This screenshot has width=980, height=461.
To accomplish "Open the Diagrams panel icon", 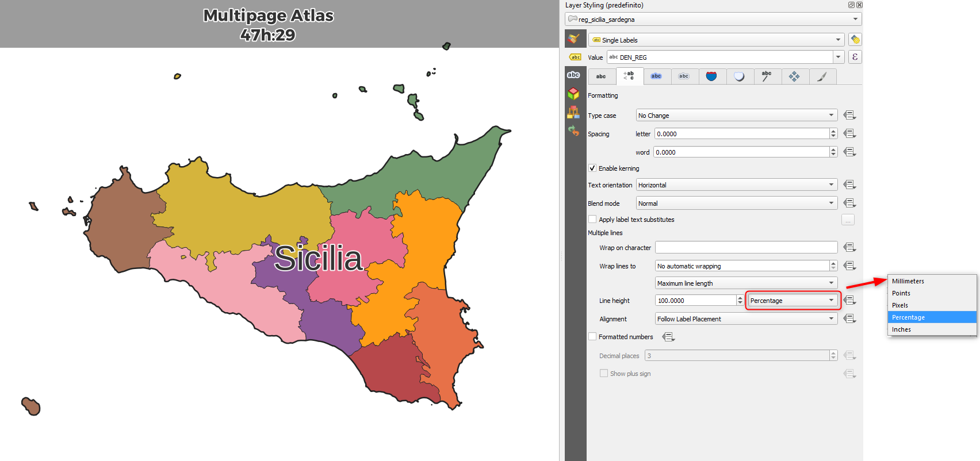I will tap(573, 113).
